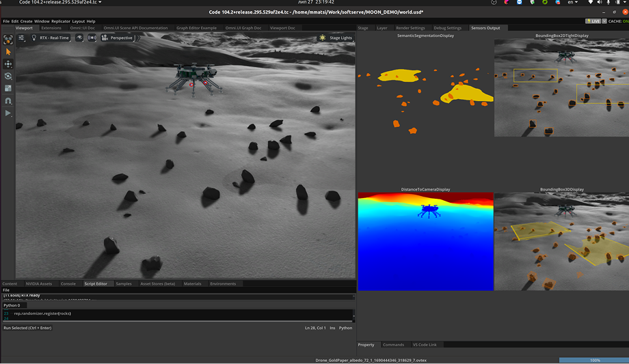Toggle viewport visibility eye icon
The height and width of the screenshot is (364, 629).
79,38
